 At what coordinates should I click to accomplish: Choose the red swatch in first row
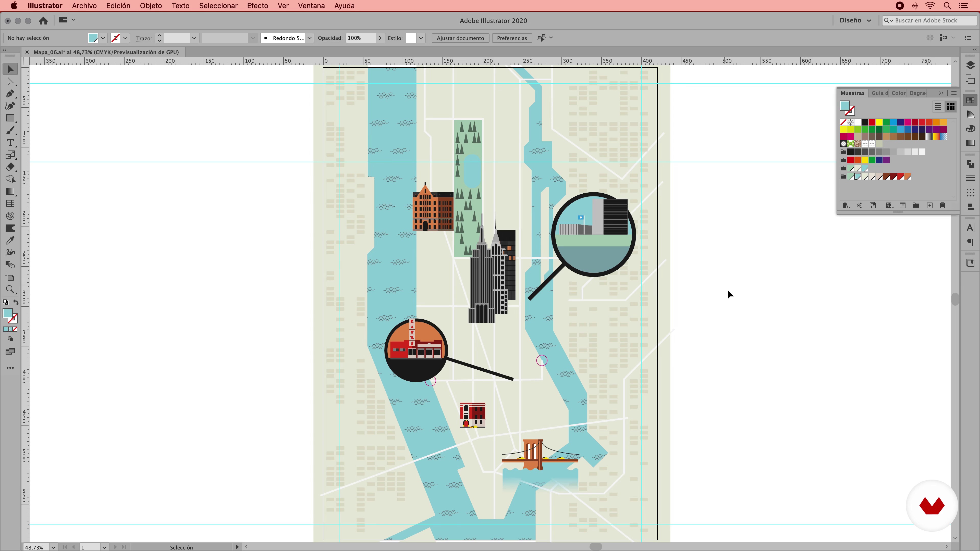[x=872, y=122]
